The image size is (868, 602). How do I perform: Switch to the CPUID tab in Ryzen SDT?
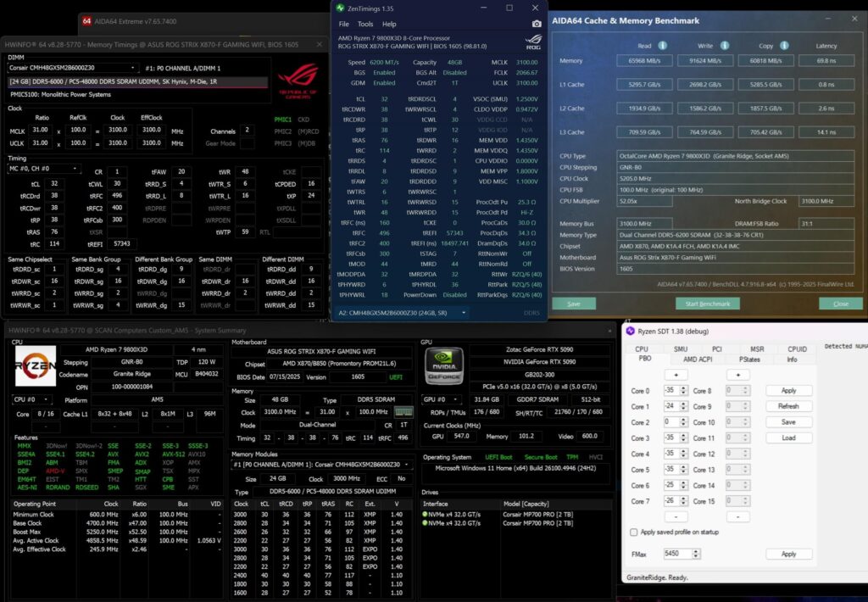point(797,348)
